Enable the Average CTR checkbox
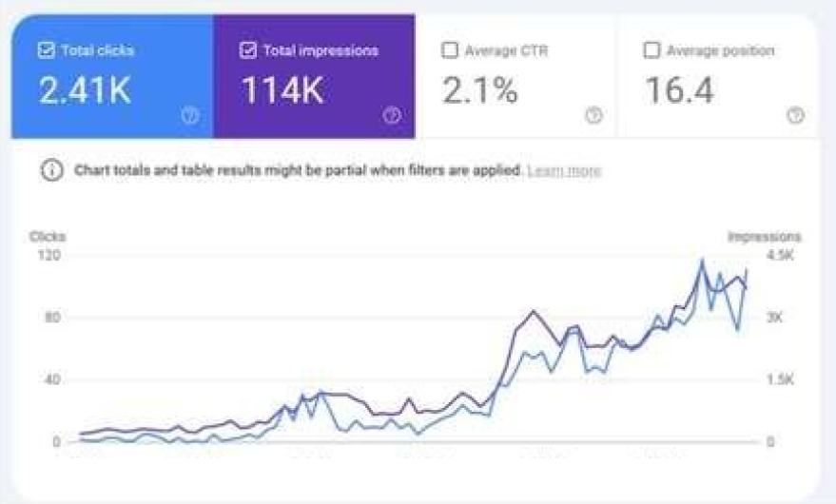Image resolution: width=836 pixels, height=504 pixels. click(x=450, y=50)
